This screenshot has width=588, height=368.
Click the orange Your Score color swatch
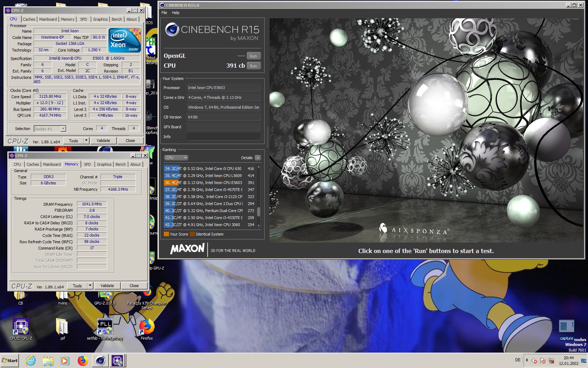click(x=166, y=234)
